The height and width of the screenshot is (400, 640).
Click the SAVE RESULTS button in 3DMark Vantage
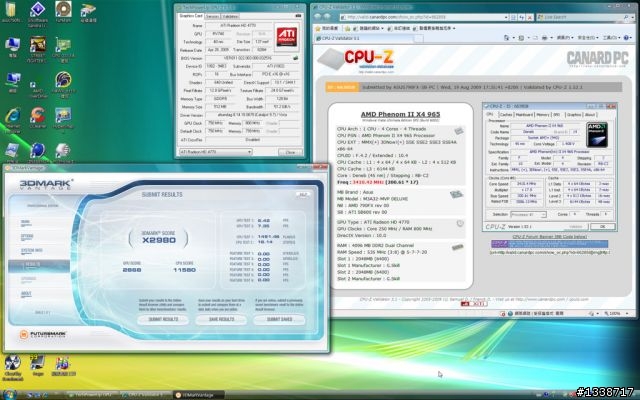(x=221, y=320)
